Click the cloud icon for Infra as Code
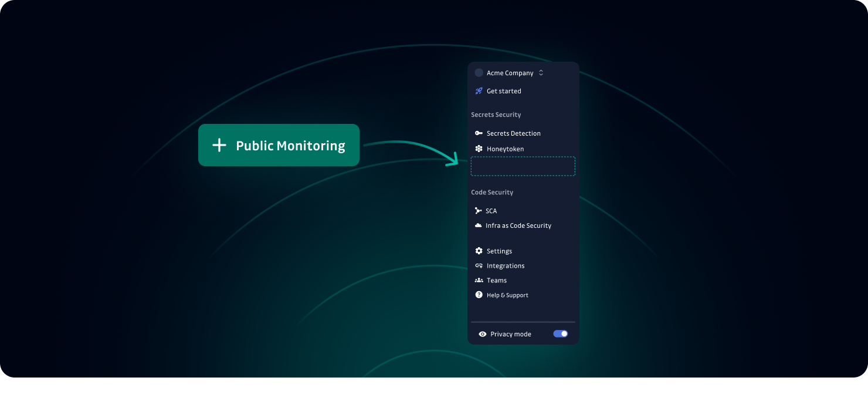The height and width of the screenshot is (401, 868). [x=478, y=225]
